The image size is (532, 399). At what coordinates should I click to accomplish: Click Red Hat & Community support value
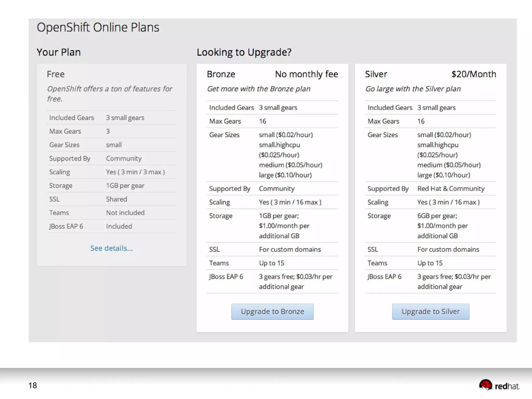coord(451,189)
